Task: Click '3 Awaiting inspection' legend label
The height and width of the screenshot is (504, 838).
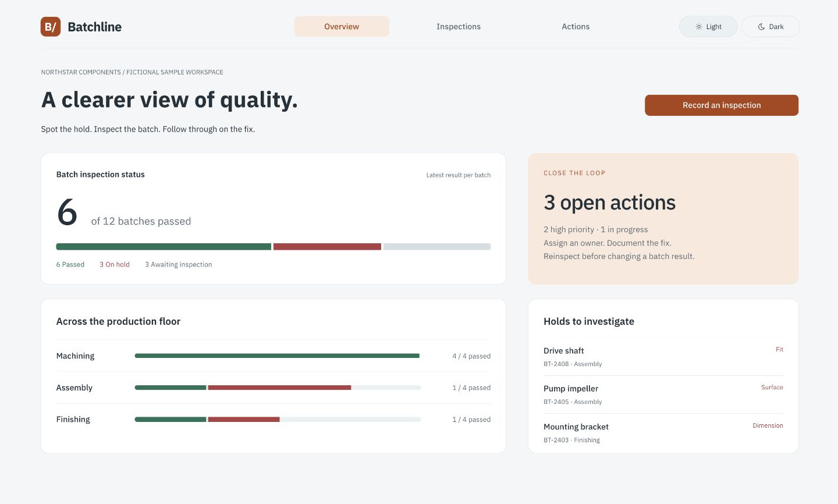Action: click(x=179, y=265)
